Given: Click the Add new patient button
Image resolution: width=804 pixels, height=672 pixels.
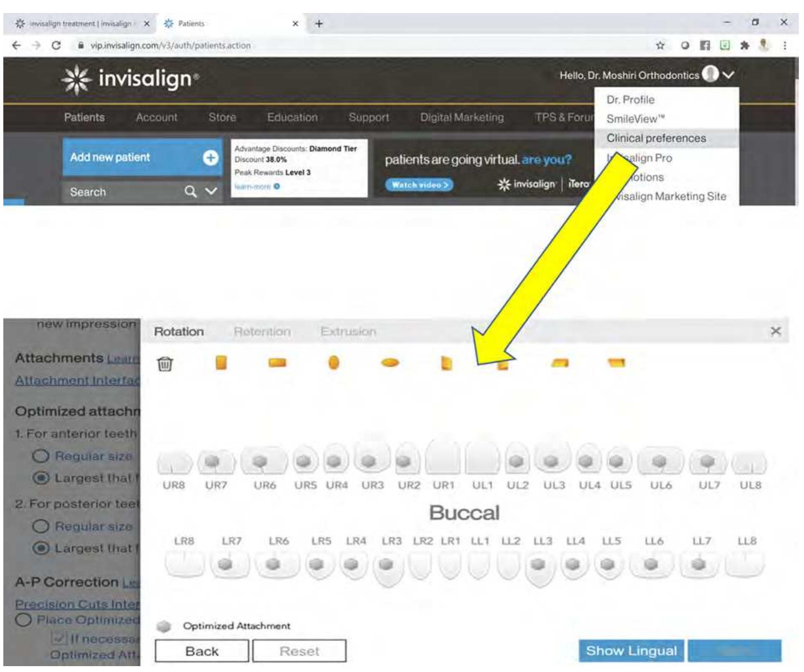Looking at the screenshot, I should (x=142, y=157).
